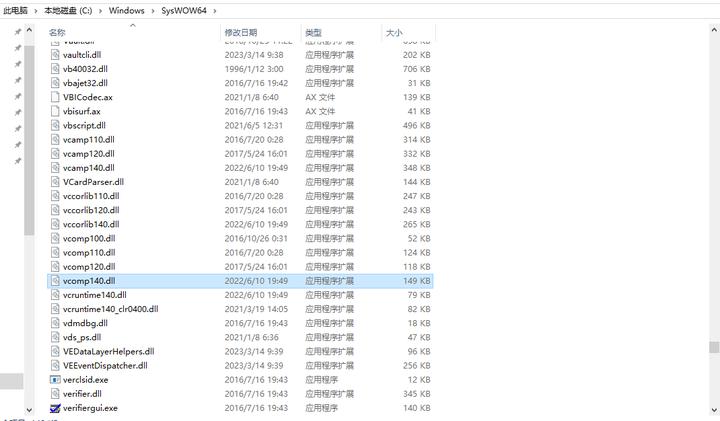720x421 pixels.
Task: Click the vcomp120.dll file icon
Action: [x=55, y=267]
